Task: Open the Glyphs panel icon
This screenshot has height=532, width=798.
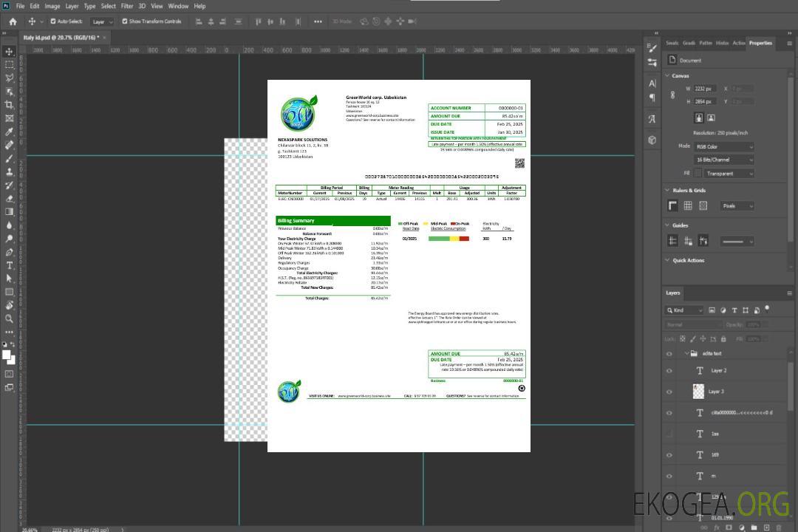Action: pyautogui.click(x=652, y=119)
